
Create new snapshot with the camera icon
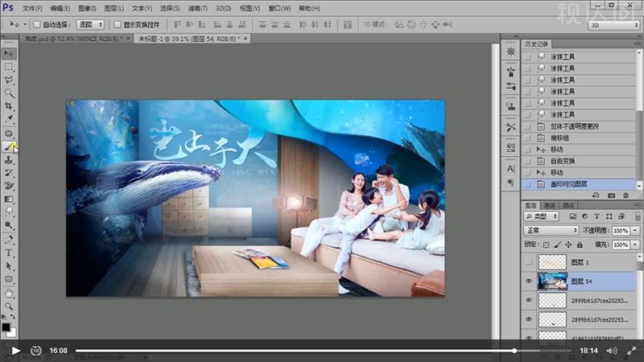pos(611,195)
